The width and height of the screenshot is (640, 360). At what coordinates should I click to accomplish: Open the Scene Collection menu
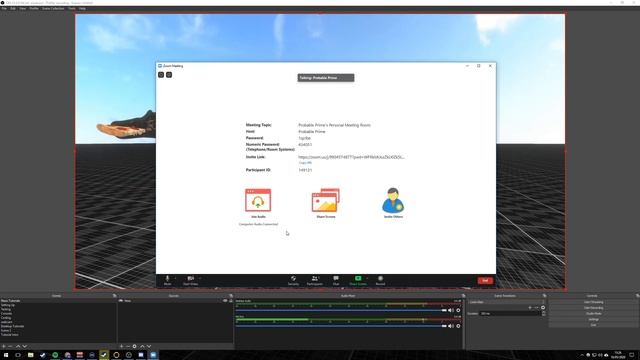53,8
